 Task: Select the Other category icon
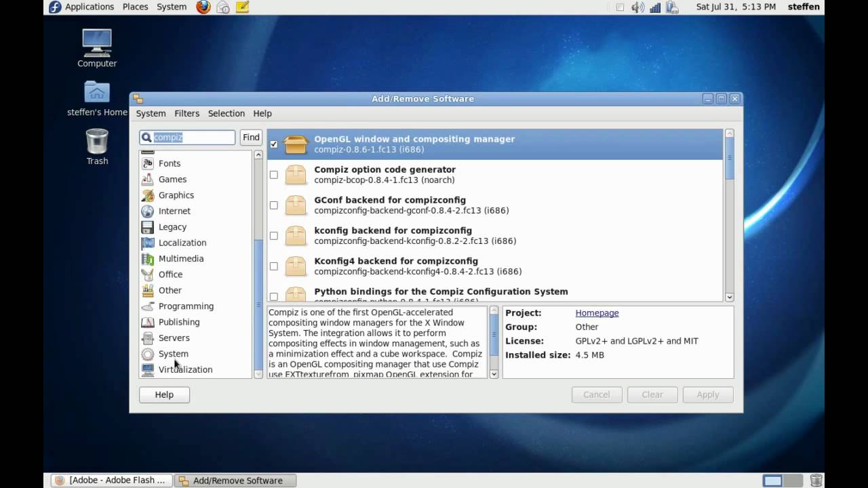[x=147, y=290]
